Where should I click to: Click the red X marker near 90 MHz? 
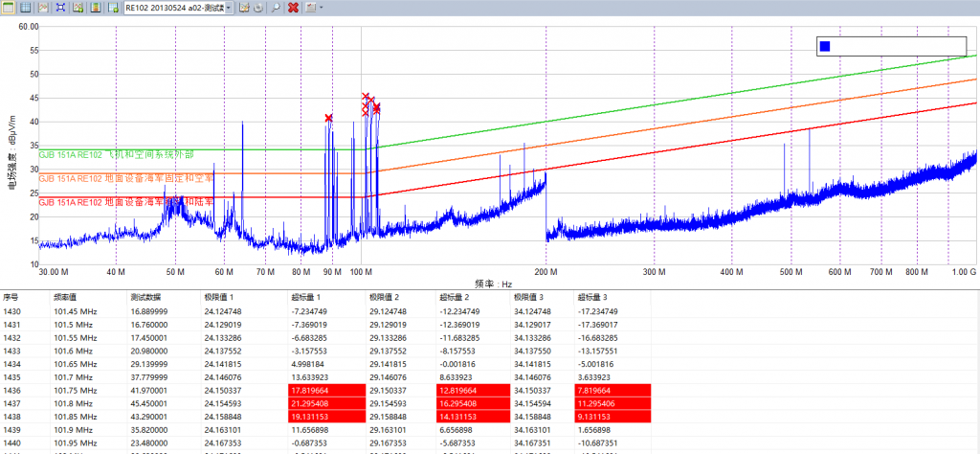(x=329, y=118)
